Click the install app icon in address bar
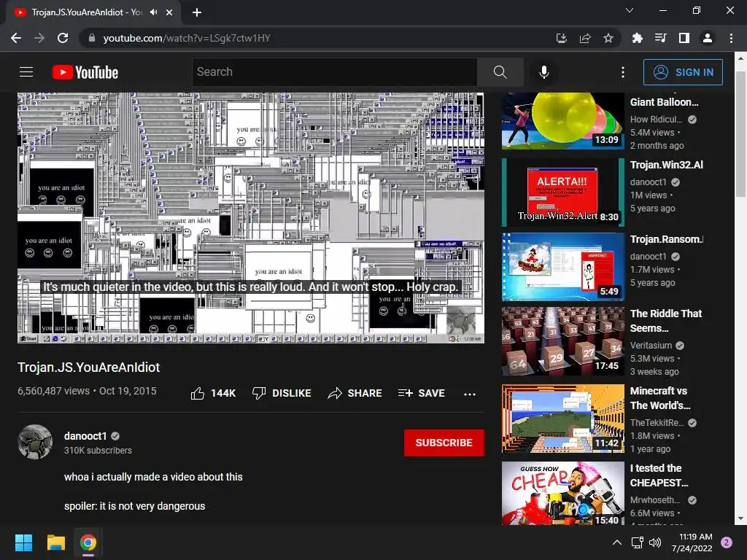This screenshot has width=747, height=560. coord(562,38)
